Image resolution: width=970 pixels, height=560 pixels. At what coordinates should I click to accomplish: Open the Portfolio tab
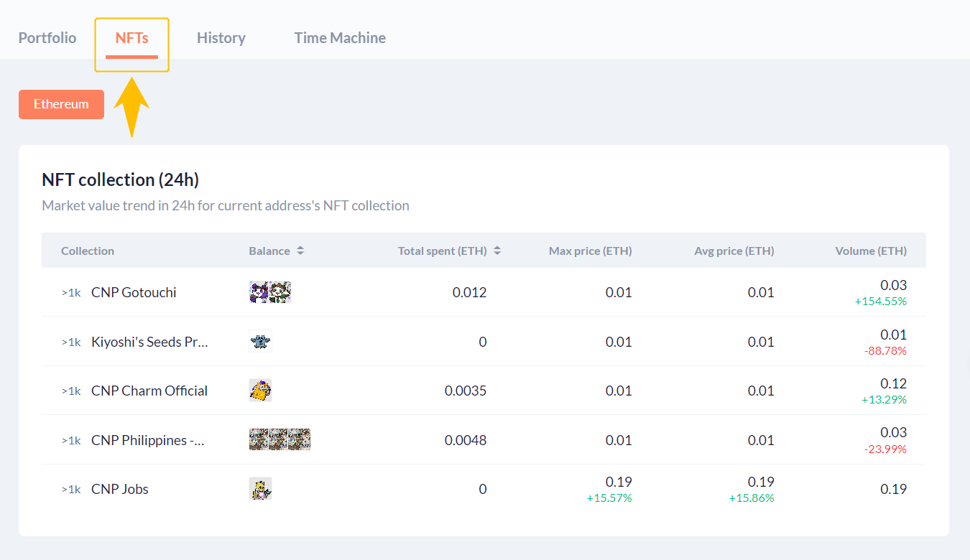click(47, 38)
